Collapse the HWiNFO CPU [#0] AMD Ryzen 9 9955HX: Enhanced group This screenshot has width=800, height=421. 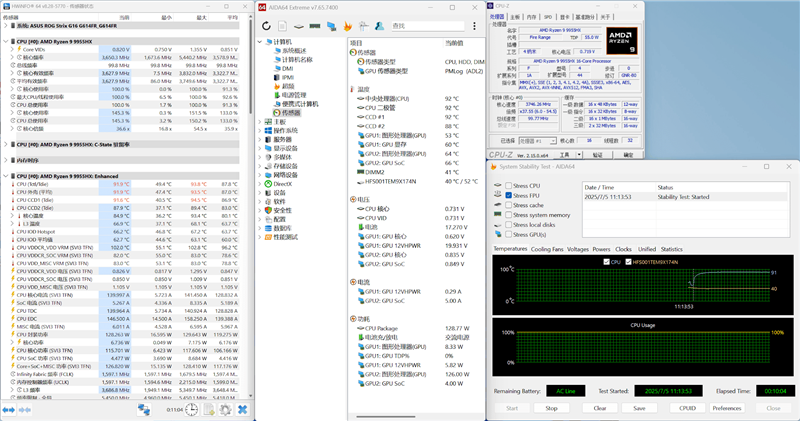point(6,176)
